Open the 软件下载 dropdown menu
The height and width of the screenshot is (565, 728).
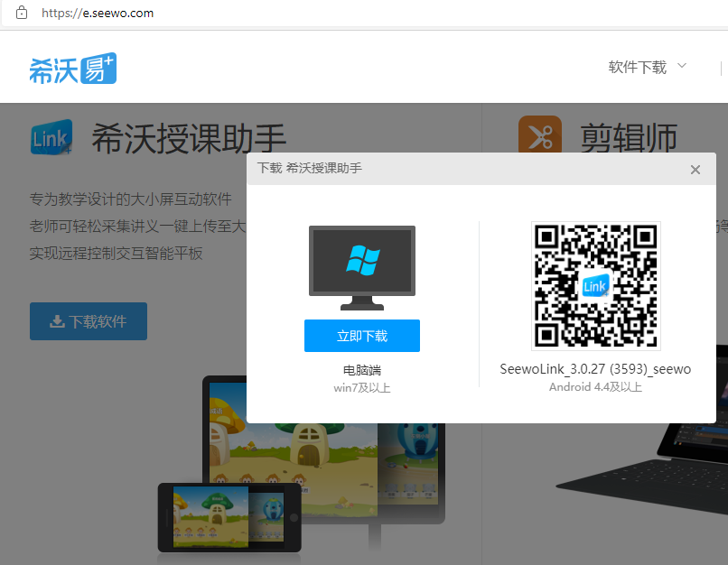648,68
